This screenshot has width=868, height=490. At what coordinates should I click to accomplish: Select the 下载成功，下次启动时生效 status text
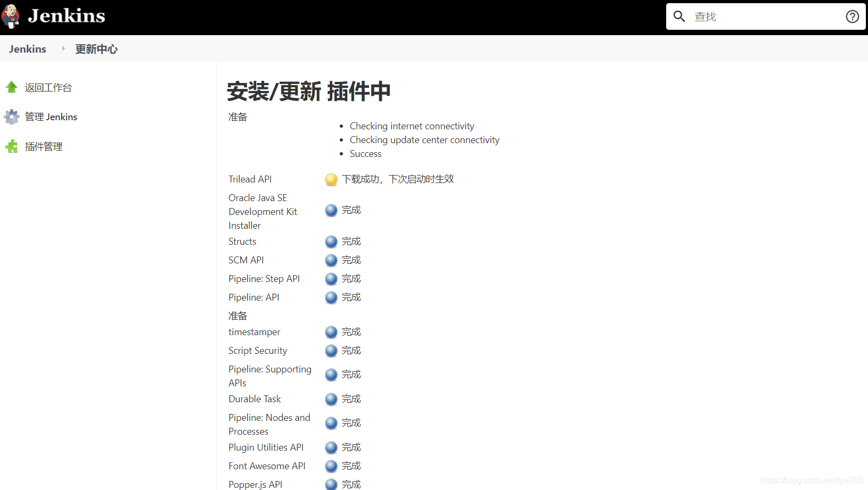[398, 179]
